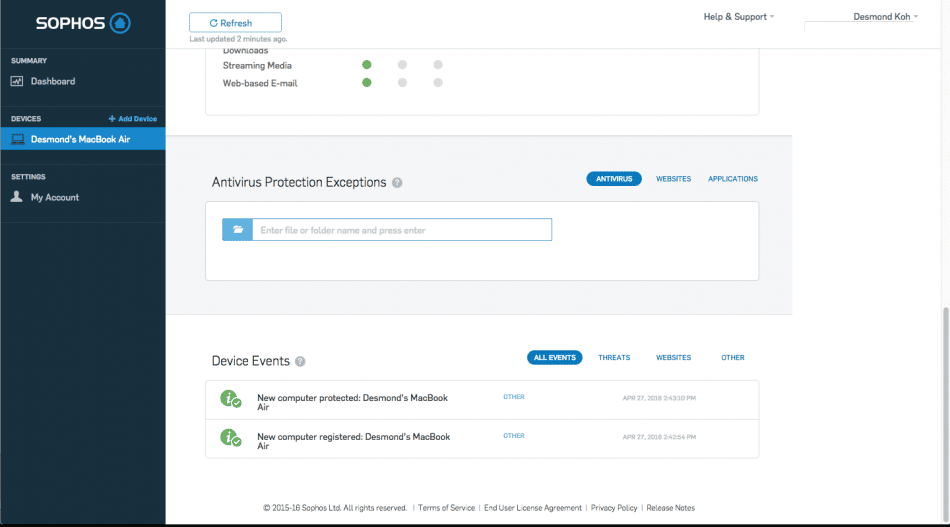950x527 pixels.
Task: Click the My Account person icon
Action: (17, 197)
